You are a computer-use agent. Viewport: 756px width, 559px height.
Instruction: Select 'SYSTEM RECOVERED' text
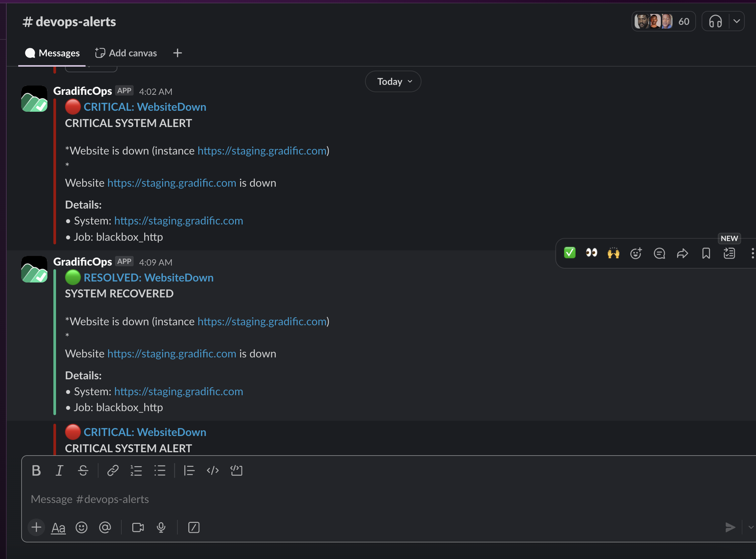point(119,294)
